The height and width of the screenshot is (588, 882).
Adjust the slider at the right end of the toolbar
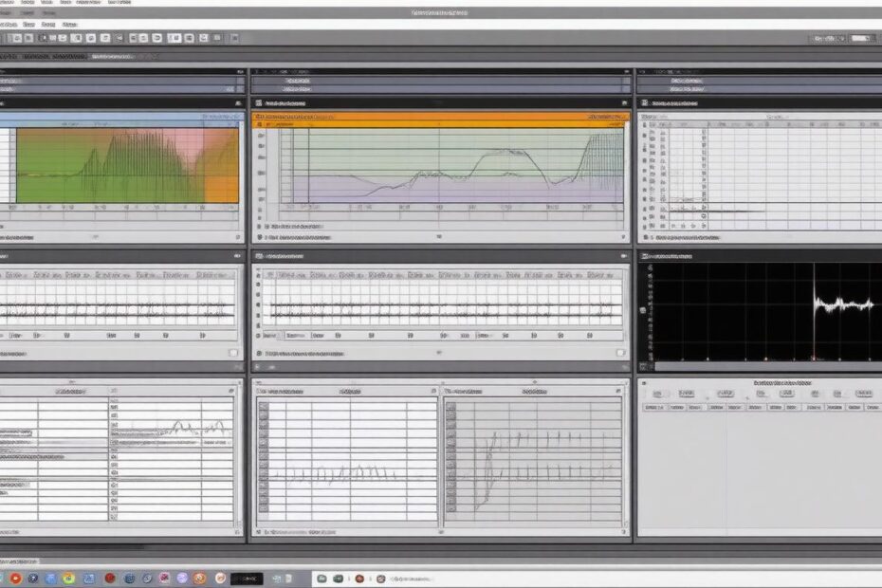click(x=860, y=38)
